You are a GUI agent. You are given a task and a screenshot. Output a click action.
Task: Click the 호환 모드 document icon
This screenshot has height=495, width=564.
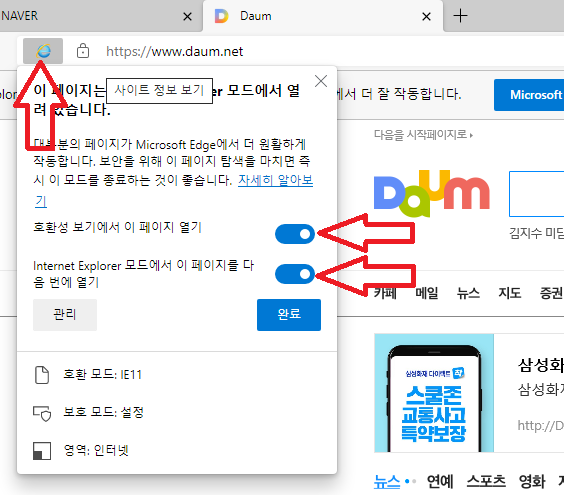tap(42, 375)
